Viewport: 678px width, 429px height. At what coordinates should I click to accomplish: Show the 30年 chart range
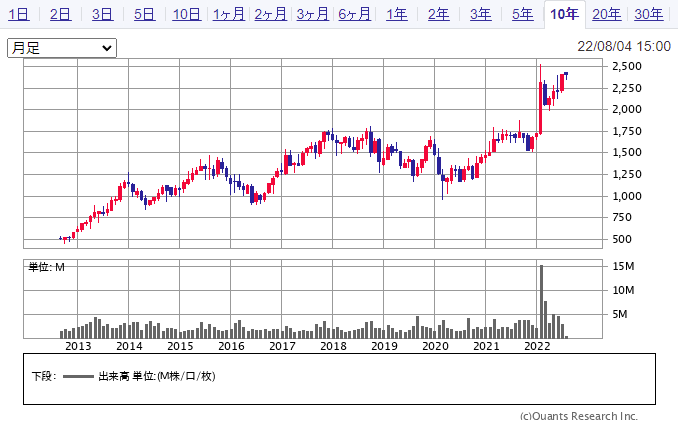click(x=649, y=15)
